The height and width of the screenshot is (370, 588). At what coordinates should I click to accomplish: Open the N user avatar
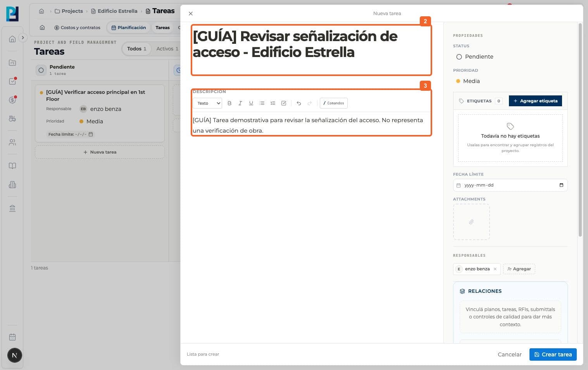[x=14, y=355]
